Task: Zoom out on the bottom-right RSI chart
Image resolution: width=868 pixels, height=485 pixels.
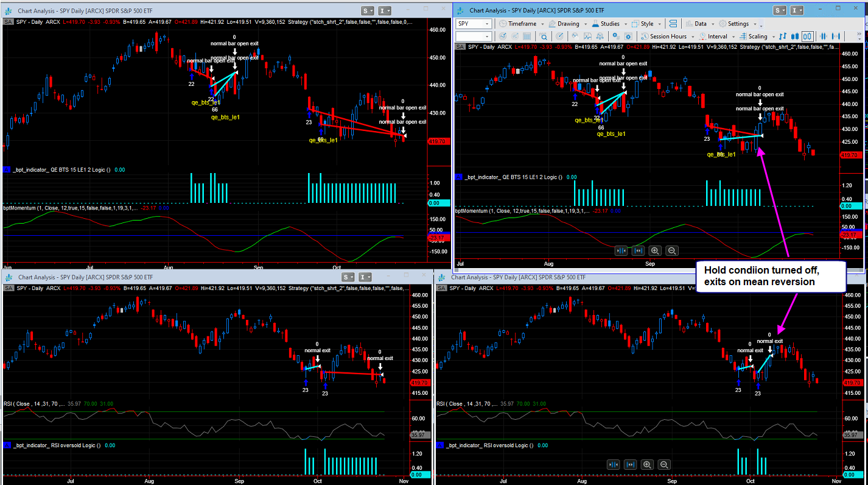Action: (663, 465)
